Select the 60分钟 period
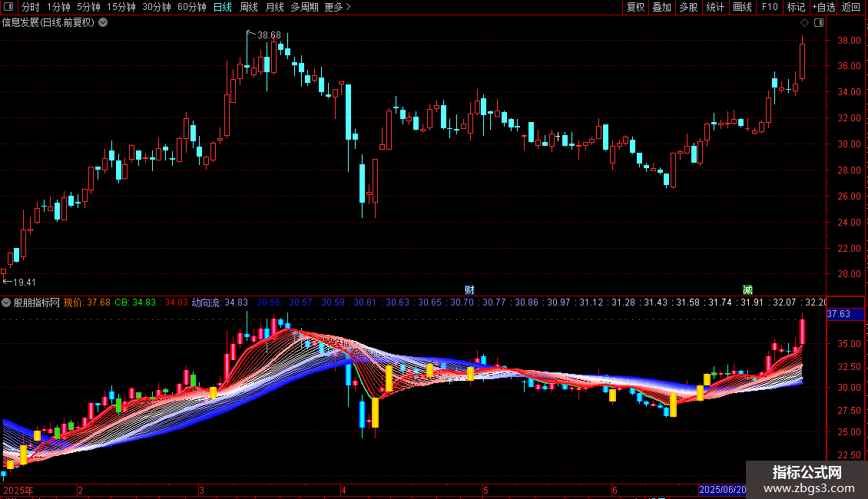The width and height of the screenshot is (868, 499). pyautogui.click(x=191, y=7)
